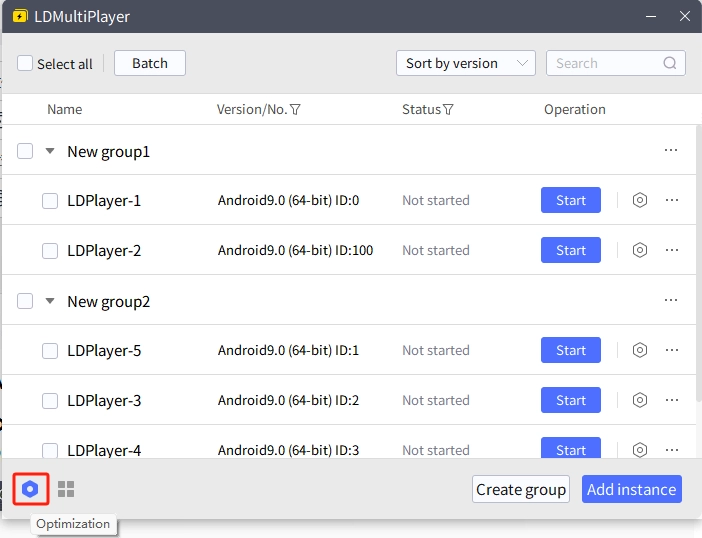The width and height of the screenshot is (702, 538).
Task: Collapse the New group1 tree
Action: click(50, 151)
